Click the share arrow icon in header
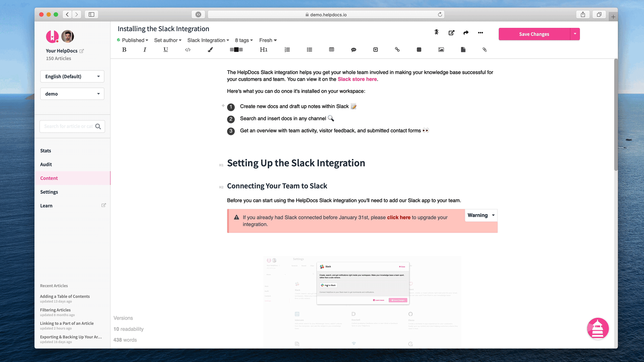Viewport: 644px width, 362px height. click(x=466, y=33)
